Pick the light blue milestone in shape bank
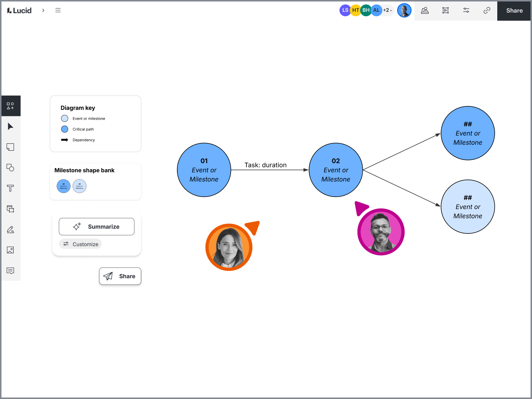Viewport: 532px width, 399px height. (79, 186)
